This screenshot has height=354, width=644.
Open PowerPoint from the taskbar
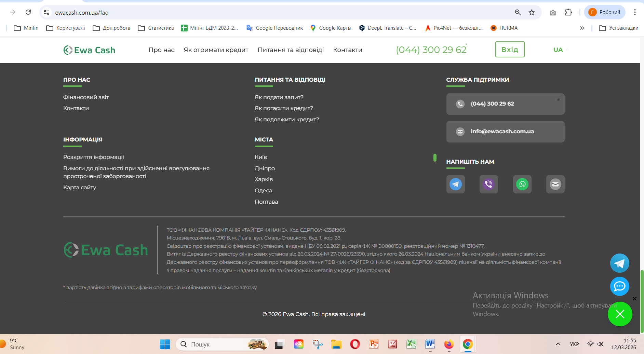(x=374, y=344)
